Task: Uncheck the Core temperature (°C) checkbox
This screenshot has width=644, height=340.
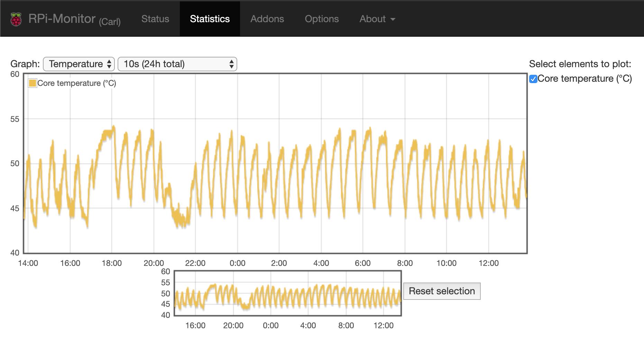Action: click(x=533, y=79)
